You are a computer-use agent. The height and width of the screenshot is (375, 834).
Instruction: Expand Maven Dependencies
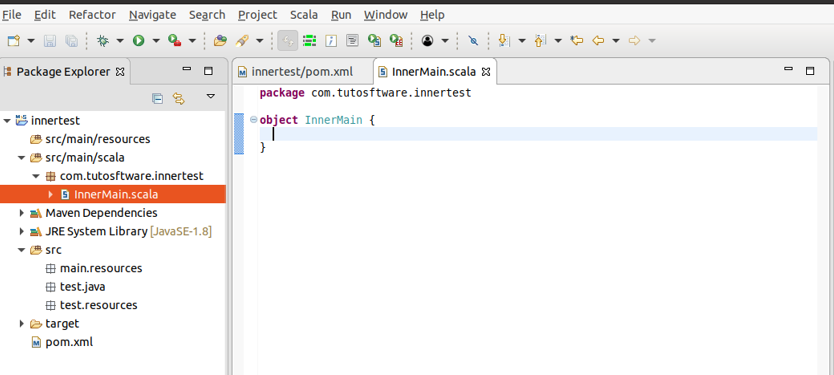(x=21, y=213)
